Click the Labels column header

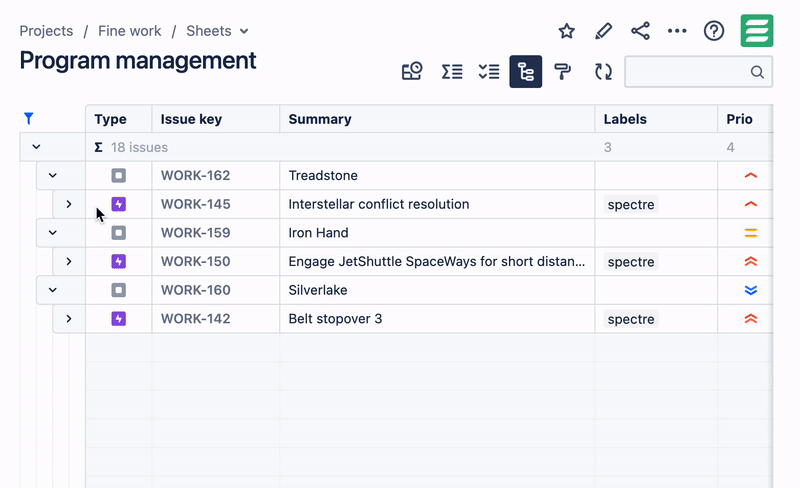(656, 119)
